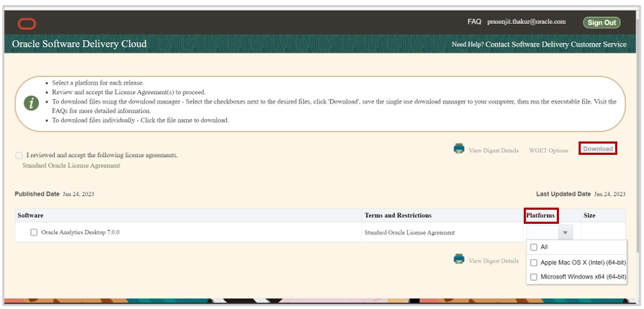The image size is (644, 309).
Task: Click the upper printer icon beside View Digest Details
Action: pyautogui.click(x=459, y=149)
